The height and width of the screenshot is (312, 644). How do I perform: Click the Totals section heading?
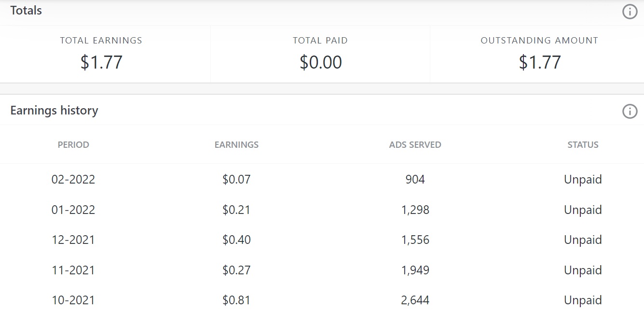26,11
